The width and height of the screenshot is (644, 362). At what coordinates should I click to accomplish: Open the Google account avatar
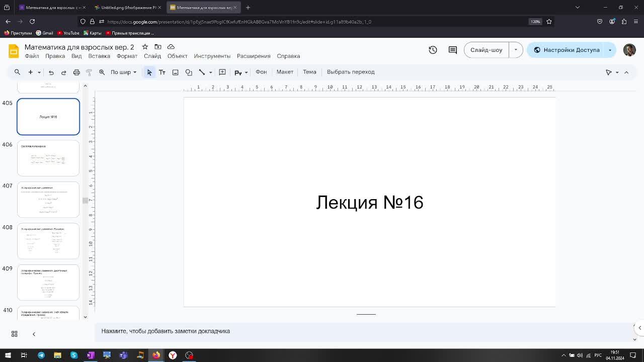(629, 50)
